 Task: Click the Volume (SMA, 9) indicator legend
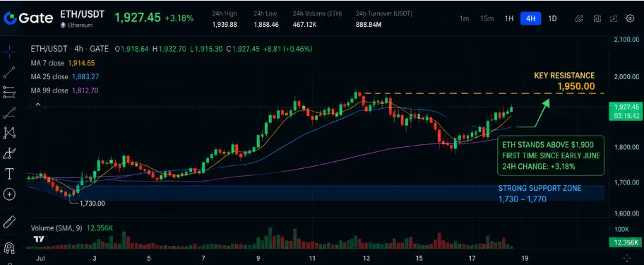71,228
